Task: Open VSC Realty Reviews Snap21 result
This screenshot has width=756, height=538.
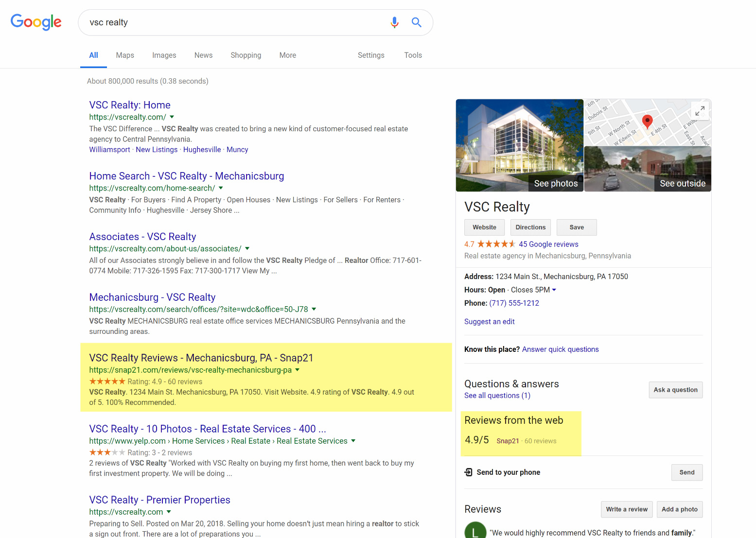Action: (201, 358)
